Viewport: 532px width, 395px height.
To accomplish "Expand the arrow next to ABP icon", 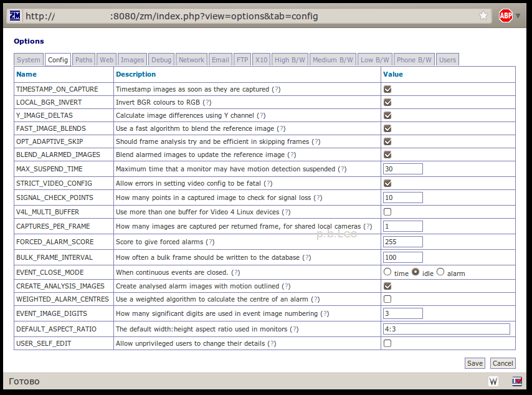I will click(518, 16).
